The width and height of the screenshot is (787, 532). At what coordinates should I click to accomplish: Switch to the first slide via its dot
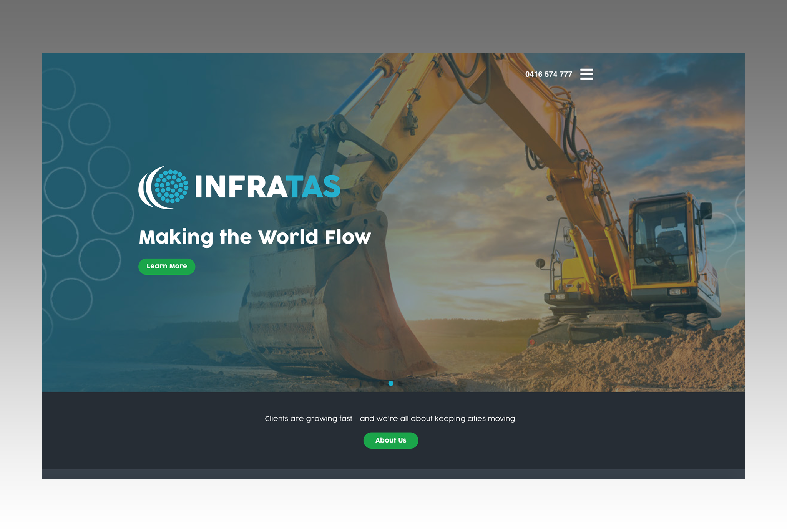click(x=382, y=383)
